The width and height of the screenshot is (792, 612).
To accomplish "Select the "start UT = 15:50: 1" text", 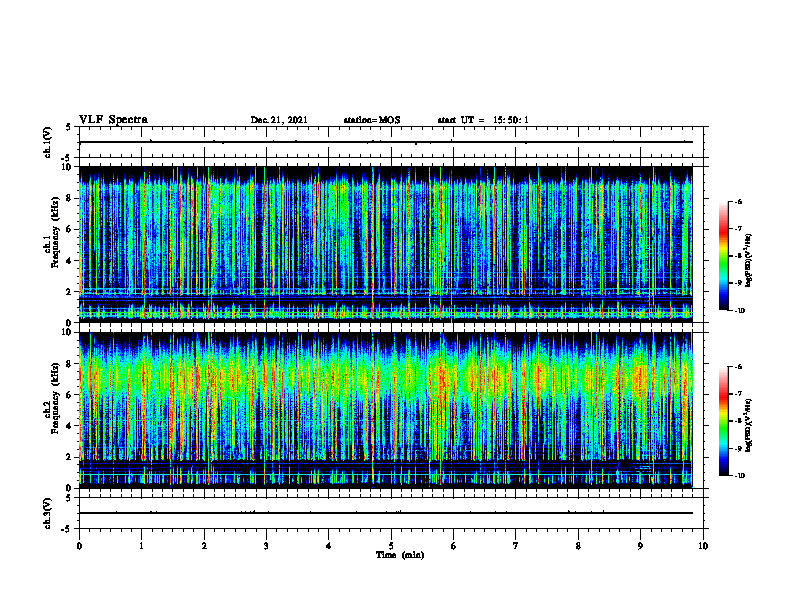I will 483,120.
